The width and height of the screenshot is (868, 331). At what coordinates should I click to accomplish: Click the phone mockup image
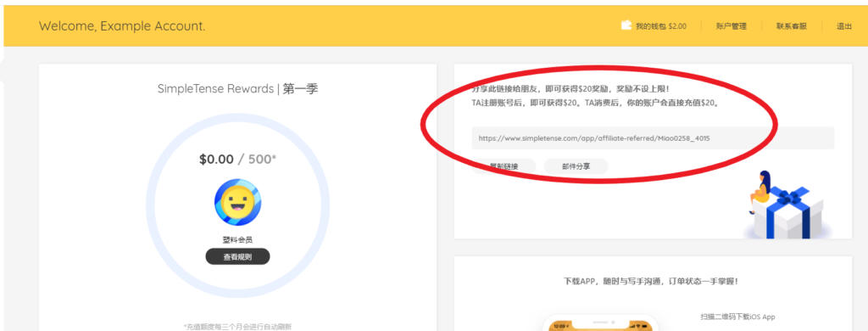coord(601,323)
